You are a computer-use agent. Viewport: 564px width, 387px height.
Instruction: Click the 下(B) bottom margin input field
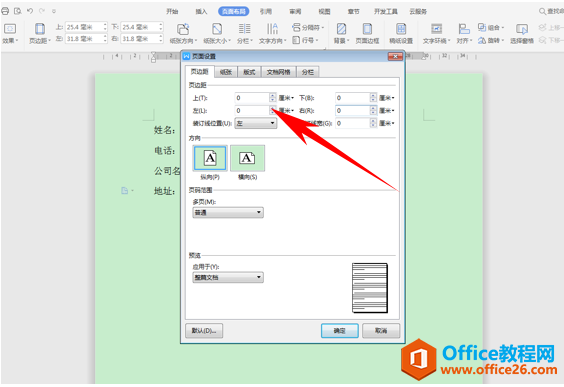[x=353, y=98]
